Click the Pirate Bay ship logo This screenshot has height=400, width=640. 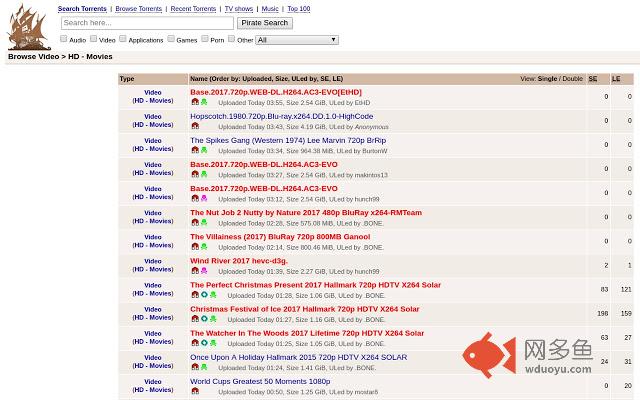pyautogui.click(x=27, y=27)
